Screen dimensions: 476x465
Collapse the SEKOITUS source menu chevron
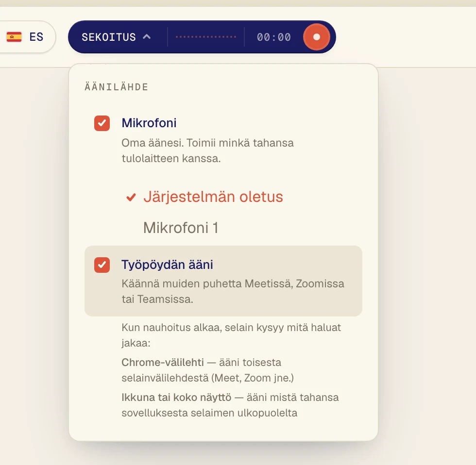pyautogui.click(x=147, y=37)
